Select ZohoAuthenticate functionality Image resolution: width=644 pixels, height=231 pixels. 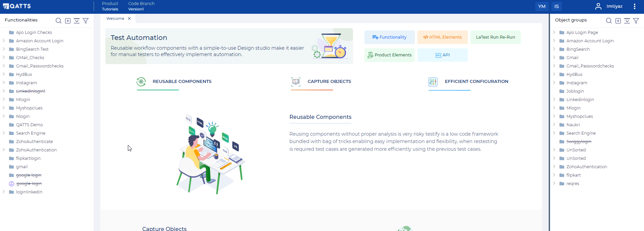(x=34, y=142)
